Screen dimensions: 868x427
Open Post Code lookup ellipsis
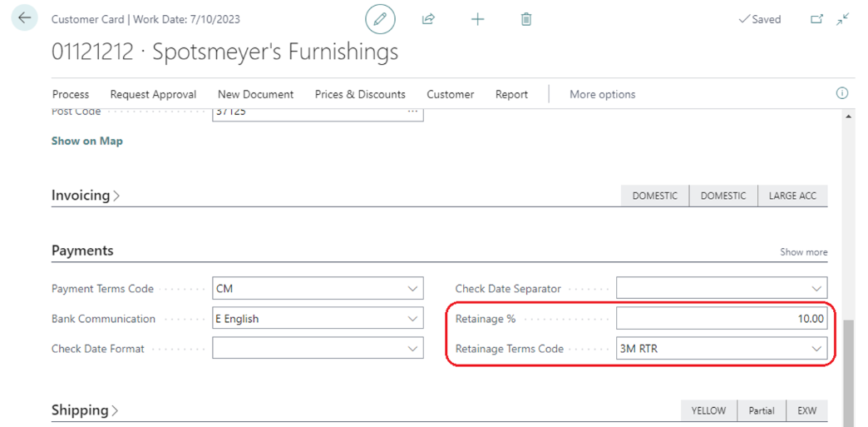[412, 112]
